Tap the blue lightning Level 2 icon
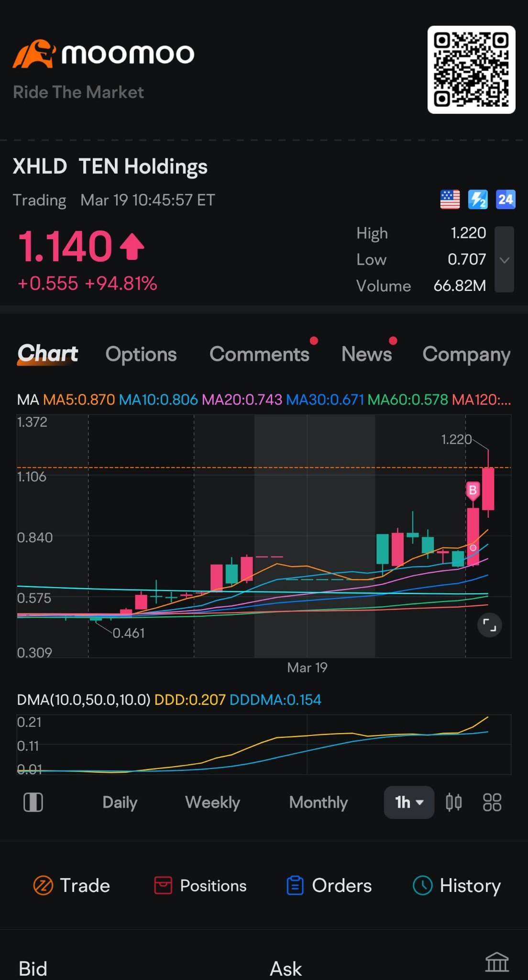This screenshot has height=980, width=528. coord(478,200)
